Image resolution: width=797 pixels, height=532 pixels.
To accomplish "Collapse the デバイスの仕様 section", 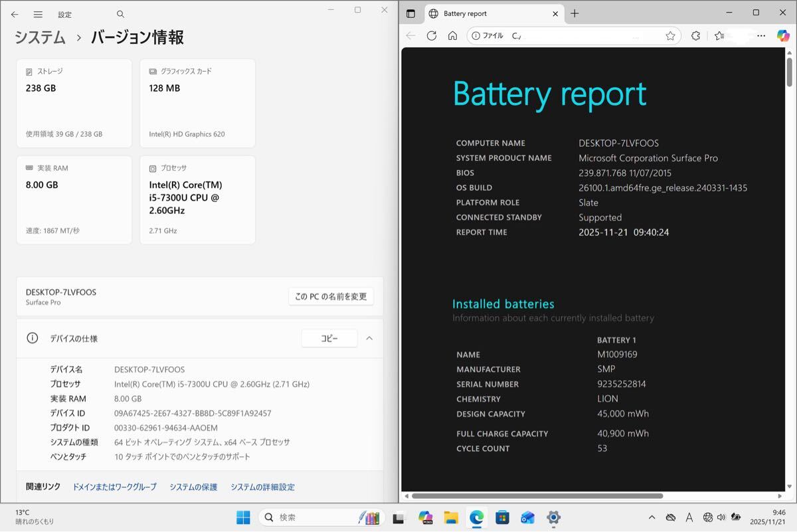I will [x=369, y=338].
